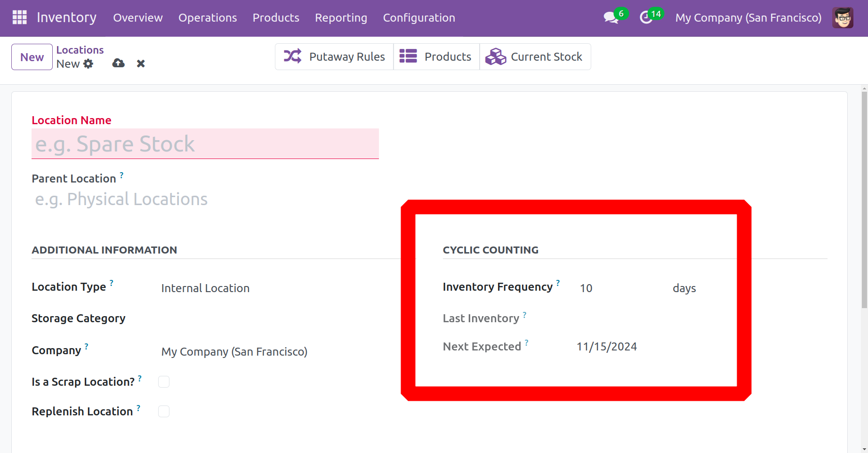Toggle Replenish Location checkbox
Screen dimensions: 868x453
pyautogui.click(x=164, y=412)
